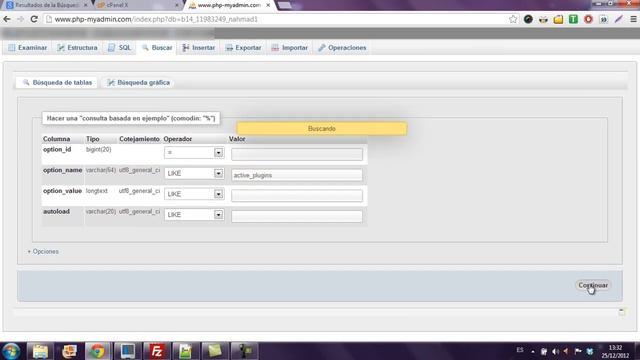Open operator dropdown for option_id

pos(194,153)
